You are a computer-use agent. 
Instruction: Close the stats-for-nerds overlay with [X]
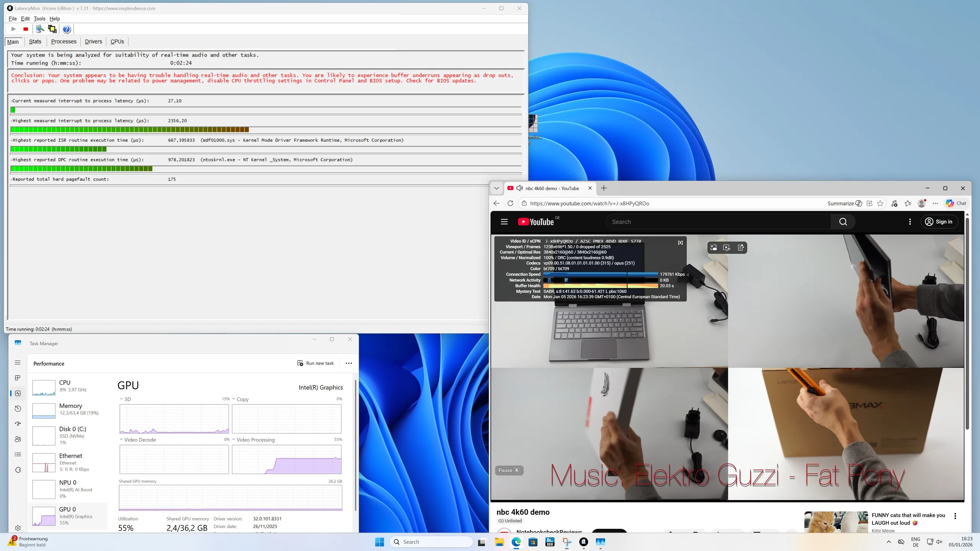[x=680, y=243]
